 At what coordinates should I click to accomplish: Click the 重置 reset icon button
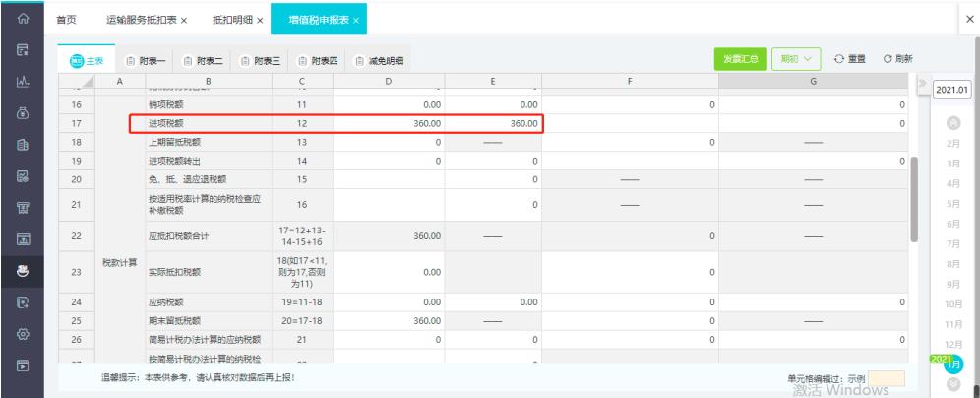(x=848, y=59)
